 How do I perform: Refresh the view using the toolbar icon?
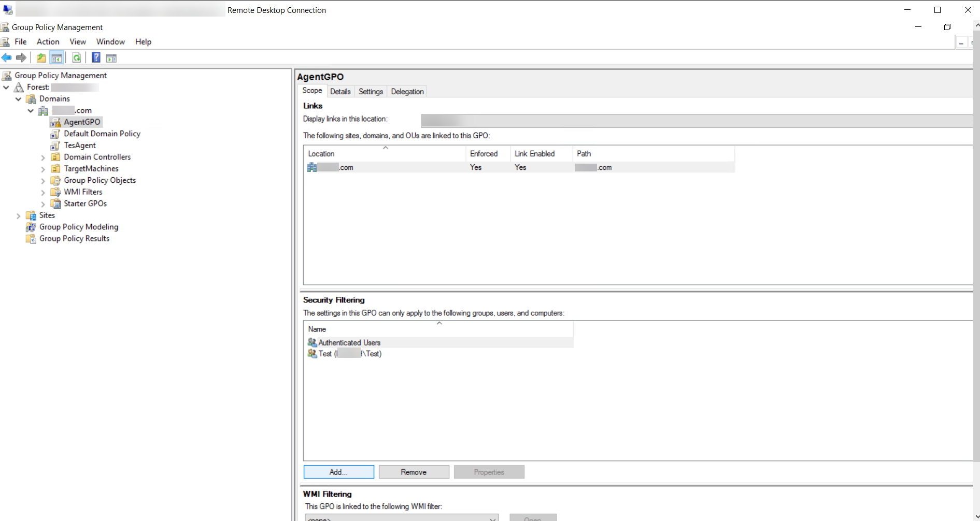click(77, 57)
